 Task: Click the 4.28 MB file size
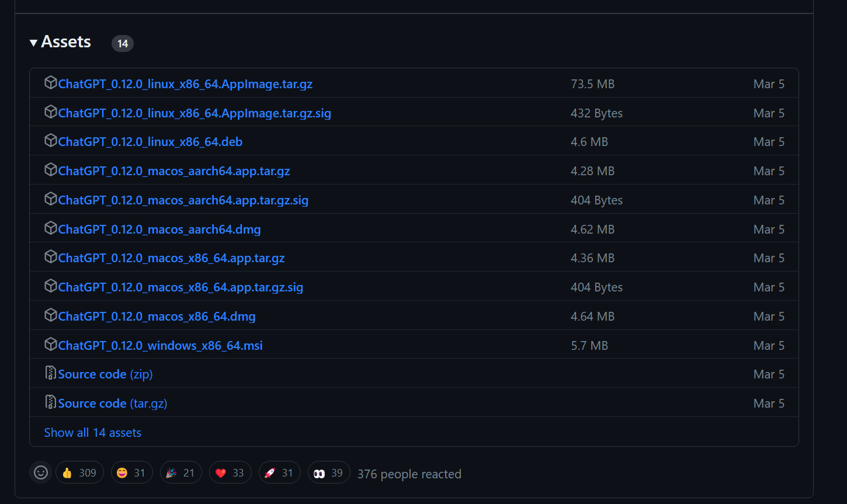(592, 171)
